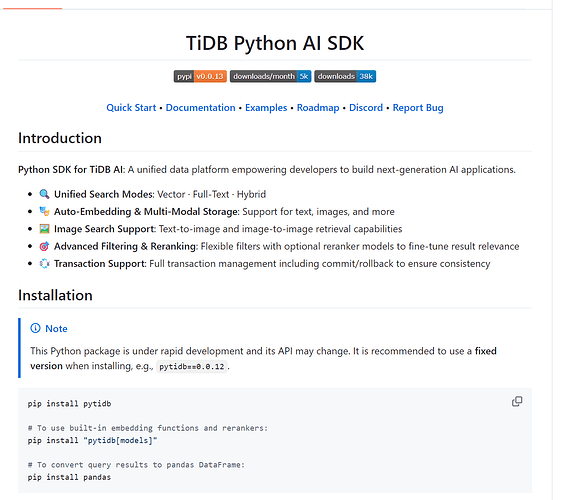The image size is (561, 500).
Task: Click the cycle emoji beside Transaction Support
Action: pos(44,264)
